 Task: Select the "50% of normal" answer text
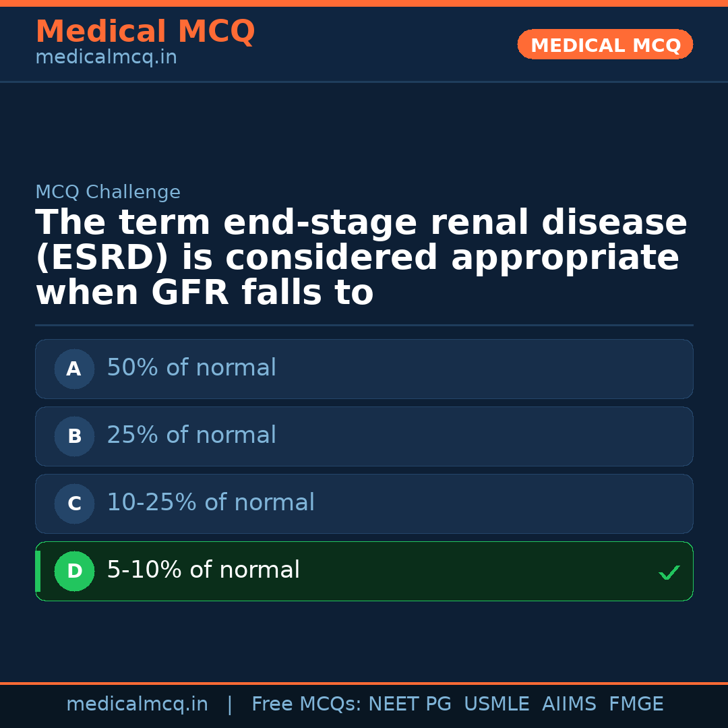click(191, 368)
